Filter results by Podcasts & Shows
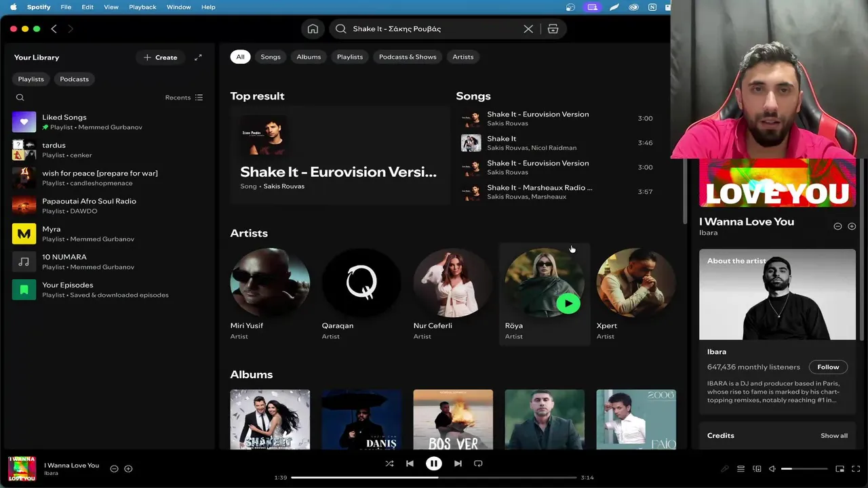This screenshot has width=868, height=488. coord(408,57)
